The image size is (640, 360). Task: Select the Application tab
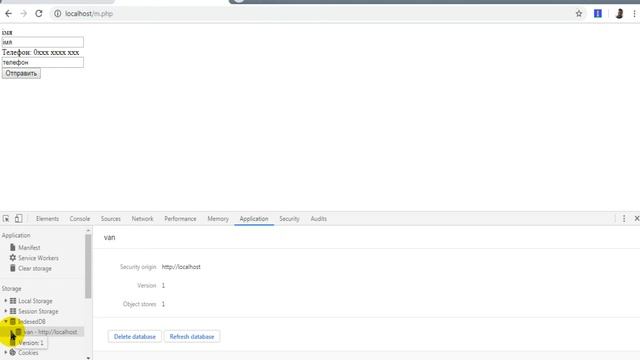click(254, 219)
